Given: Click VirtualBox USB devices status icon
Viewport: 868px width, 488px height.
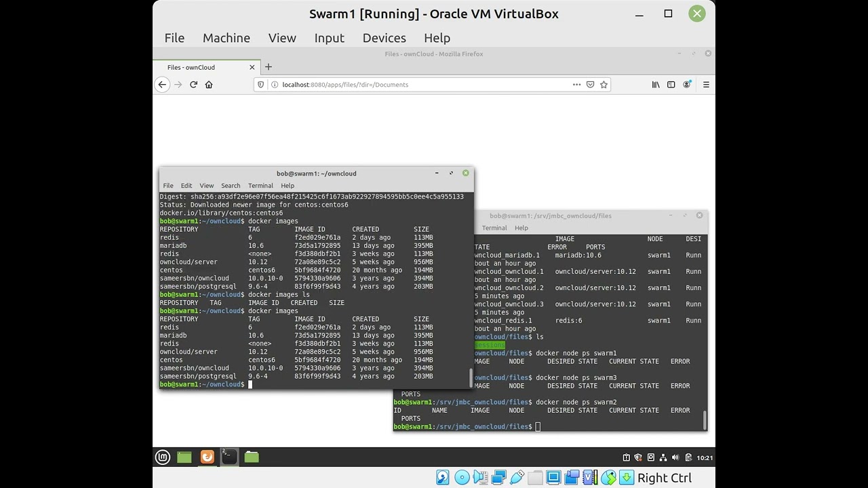Looking at the screenshot, I should point(517,478).
